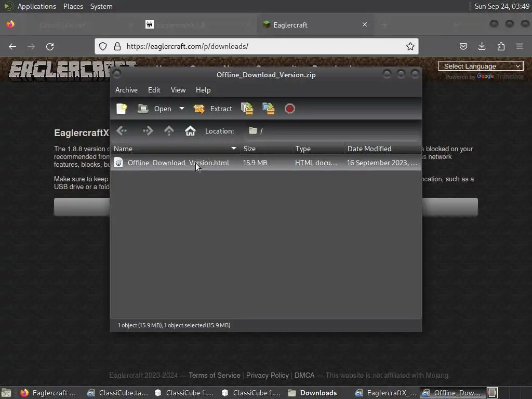Reload the Firefox page
The width and height of the screenshot is (532, 399).
(50, 46)
